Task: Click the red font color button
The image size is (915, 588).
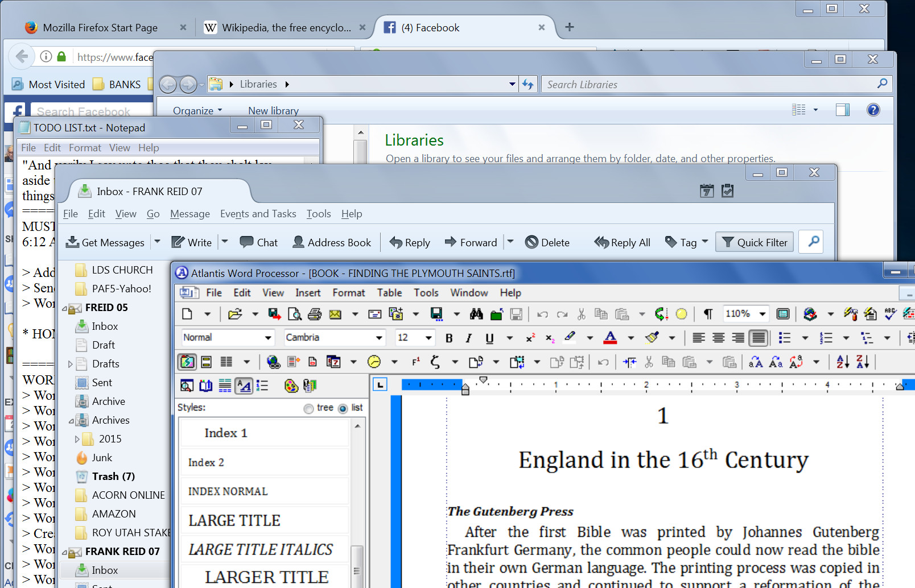Action: coord(610,338)
